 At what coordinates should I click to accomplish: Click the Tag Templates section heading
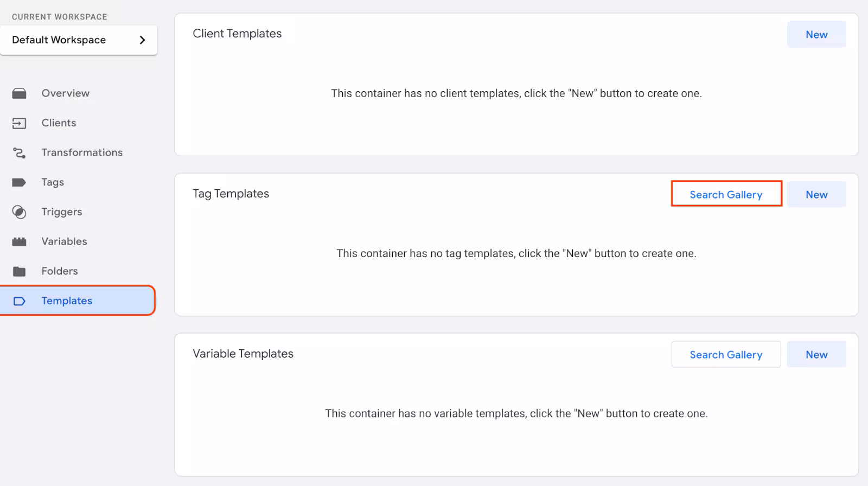(x=231, y=194)
